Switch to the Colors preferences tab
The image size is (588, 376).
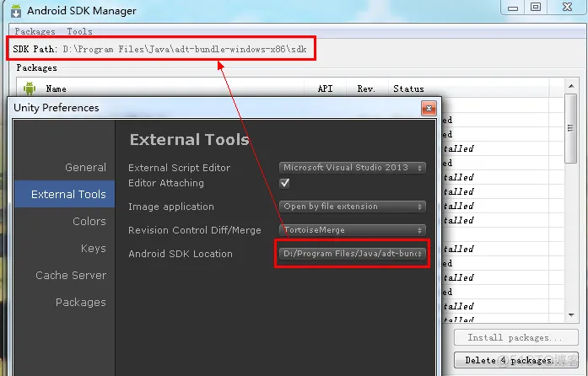(89, 221)
